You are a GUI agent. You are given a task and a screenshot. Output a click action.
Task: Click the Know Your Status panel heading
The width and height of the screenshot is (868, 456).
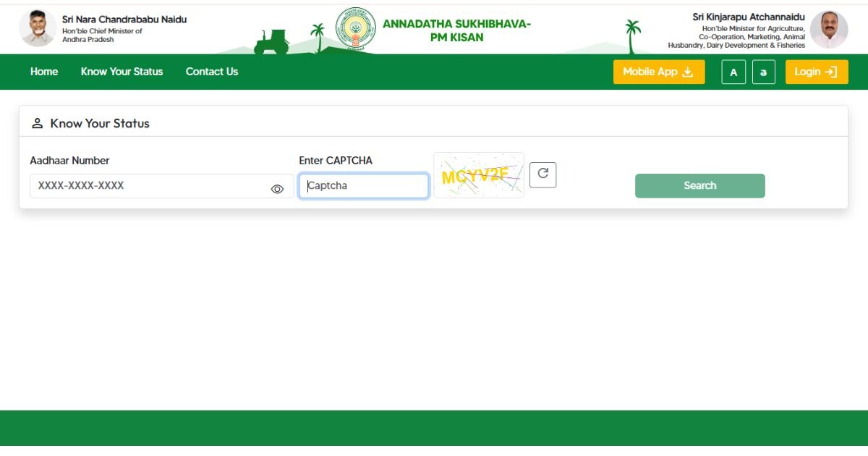click(x=100, y=124)
